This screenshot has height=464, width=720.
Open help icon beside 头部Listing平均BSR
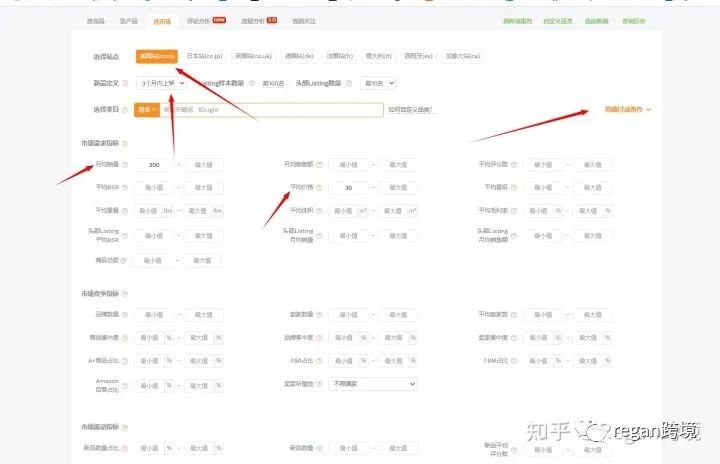[125, 236]
